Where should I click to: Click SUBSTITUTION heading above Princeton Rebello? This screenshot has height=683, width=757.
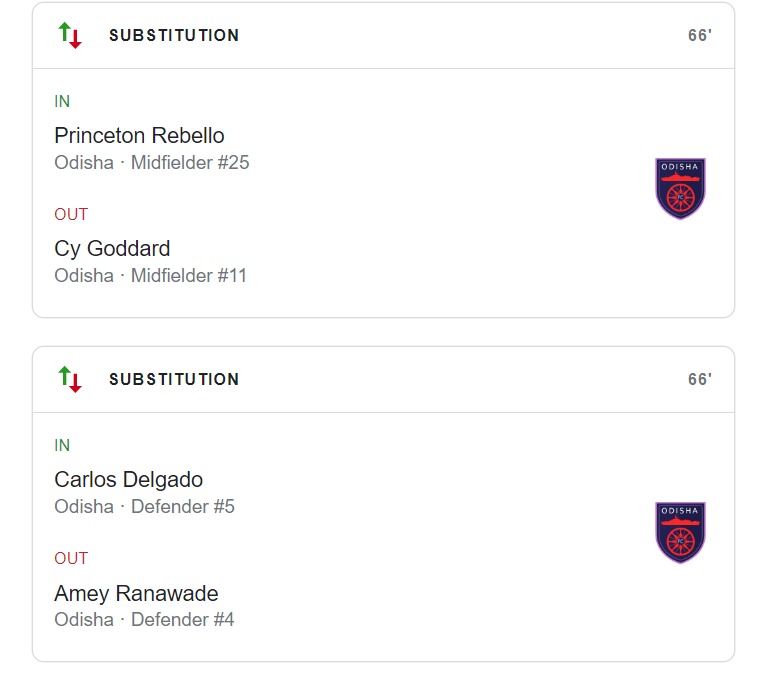click(174, 36)
